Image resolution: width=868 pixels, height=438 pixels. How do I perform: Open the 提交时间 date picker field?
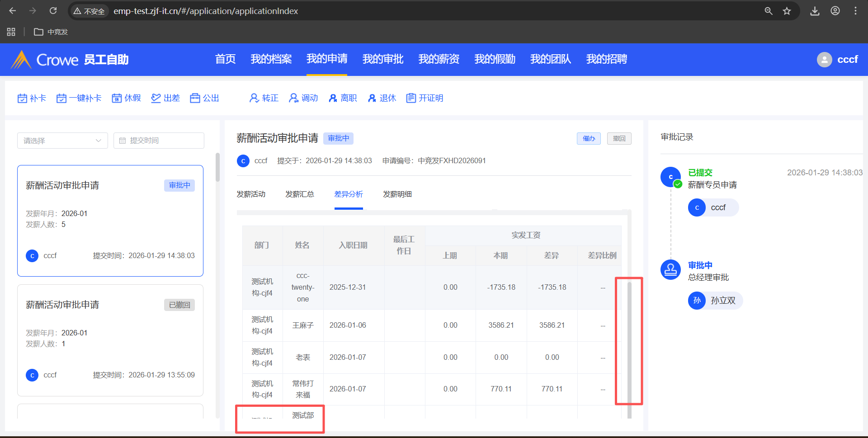click(x=159, y=141)
